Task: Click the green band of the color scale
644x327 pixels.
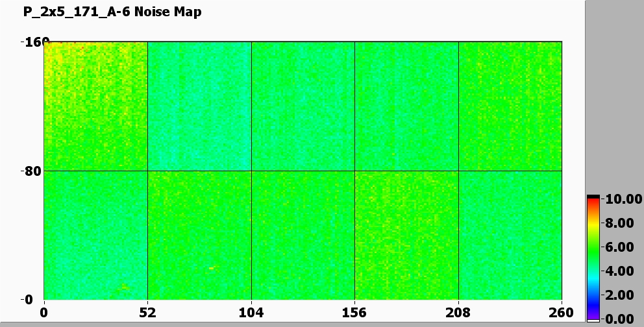Action: click(593, 250)
